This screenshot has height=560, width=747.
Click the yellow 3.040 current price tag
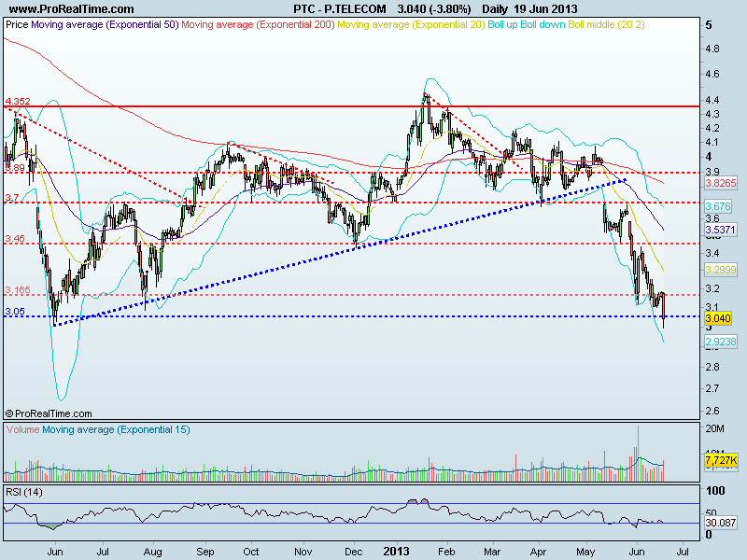[x=718, y=318]
